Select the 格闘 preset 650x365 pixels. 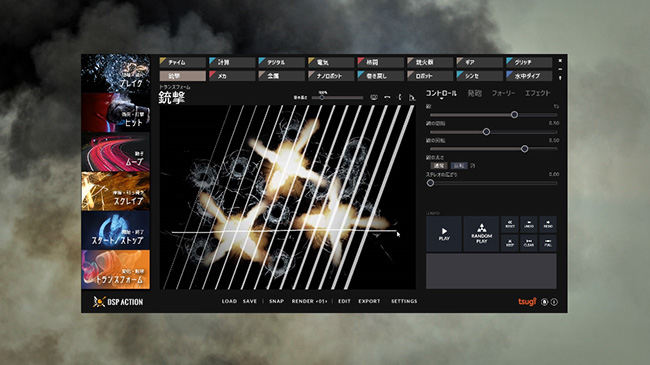(x=380, y=62)
